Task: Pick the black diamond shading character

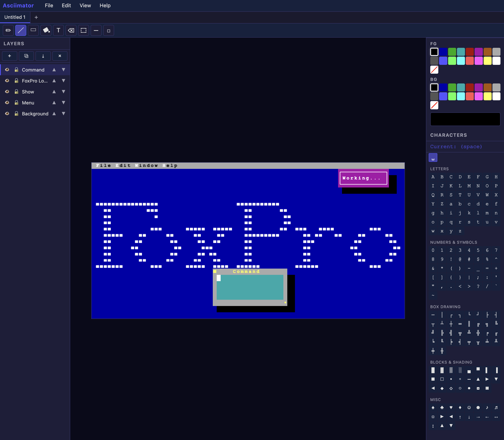Action: tap(442, 388)
